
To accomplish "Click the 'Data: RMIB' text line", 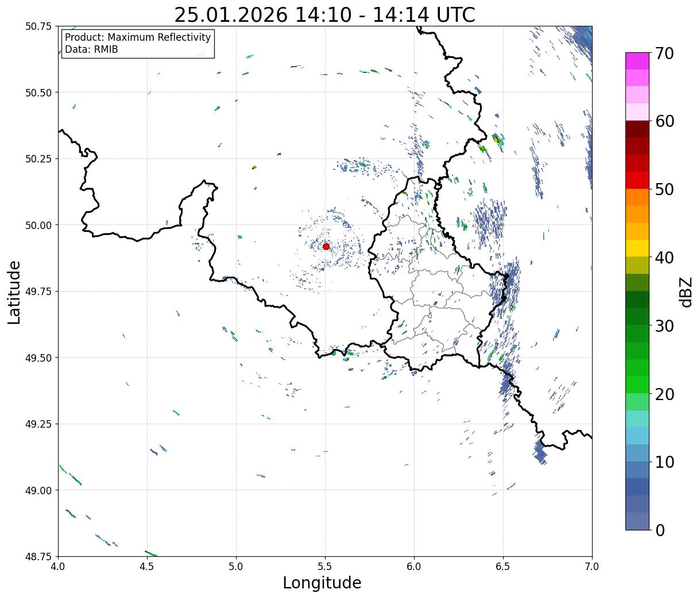I will pyautogui.click(x=91, y=49).
